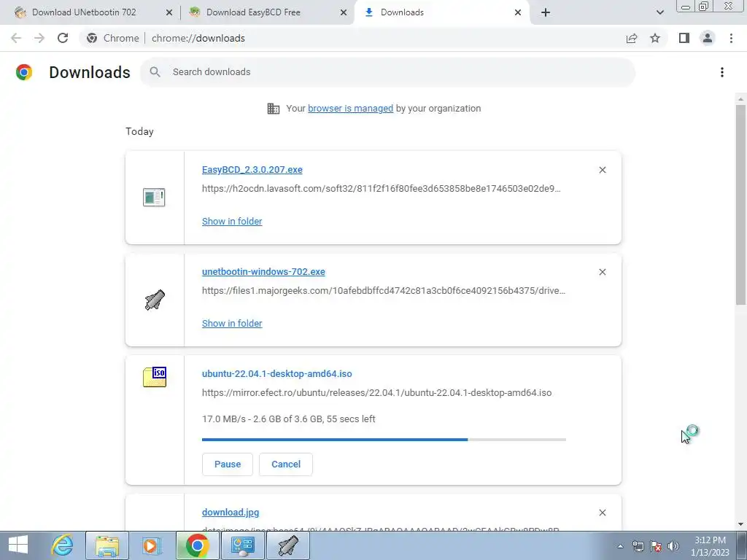Screen dimensions: 747x560
Task: Open the download.jpg file link
Action: pos(231,513)
